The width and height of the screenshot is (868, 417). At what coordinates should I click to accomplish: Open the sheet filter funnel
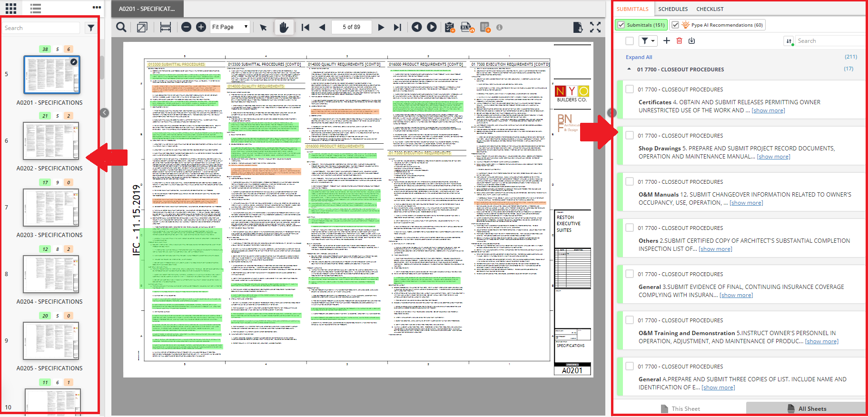91,28
